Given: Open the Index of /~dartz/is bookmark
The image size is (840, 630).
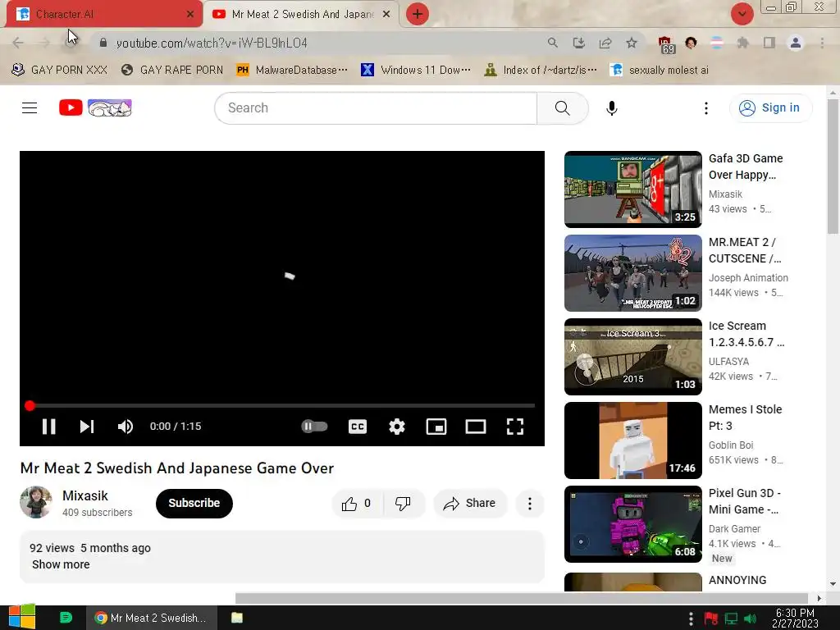Looking at the screenshot, I should [541, 71].
